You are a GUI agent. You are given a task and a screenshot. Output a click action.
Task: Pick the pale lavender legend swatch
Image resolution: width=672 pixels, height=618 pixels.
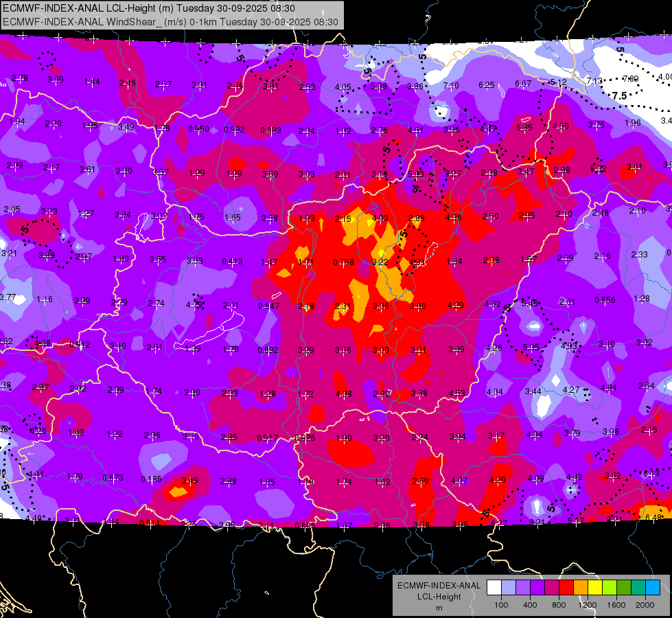point(509,587)
